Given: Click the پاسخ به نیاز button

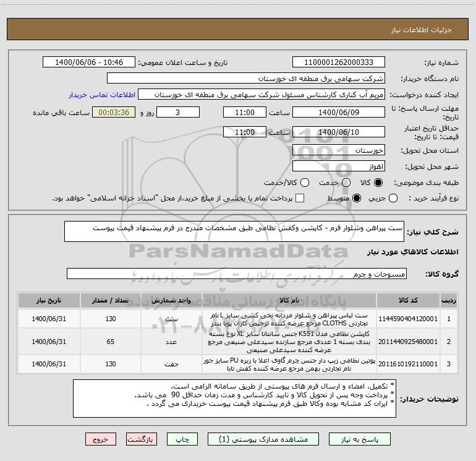Looking at the screenshot, I should [360, 439].
